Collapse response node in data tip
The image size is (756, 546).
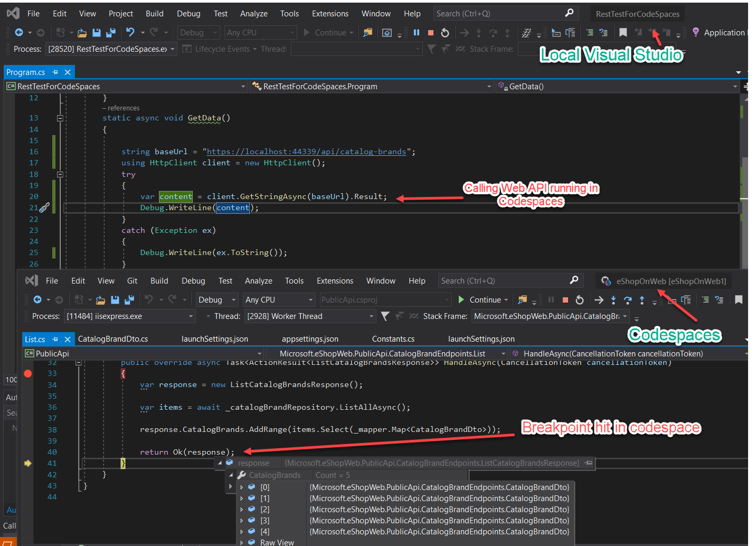click(220, 463)
